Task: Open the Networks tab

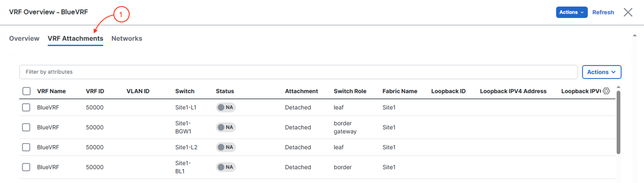Action: coord(127,39)
